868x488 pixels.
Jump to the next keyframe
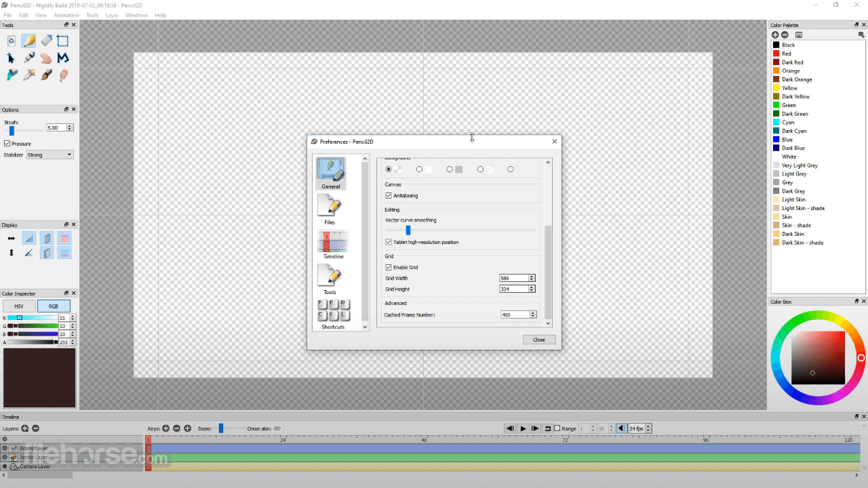coord(535,428)
